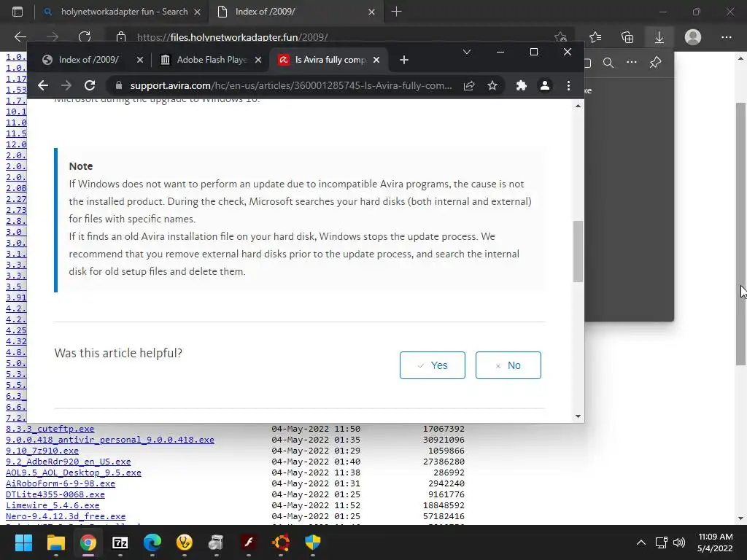
Task: Open Edge Collections icon
Action: tap(627, 36)
